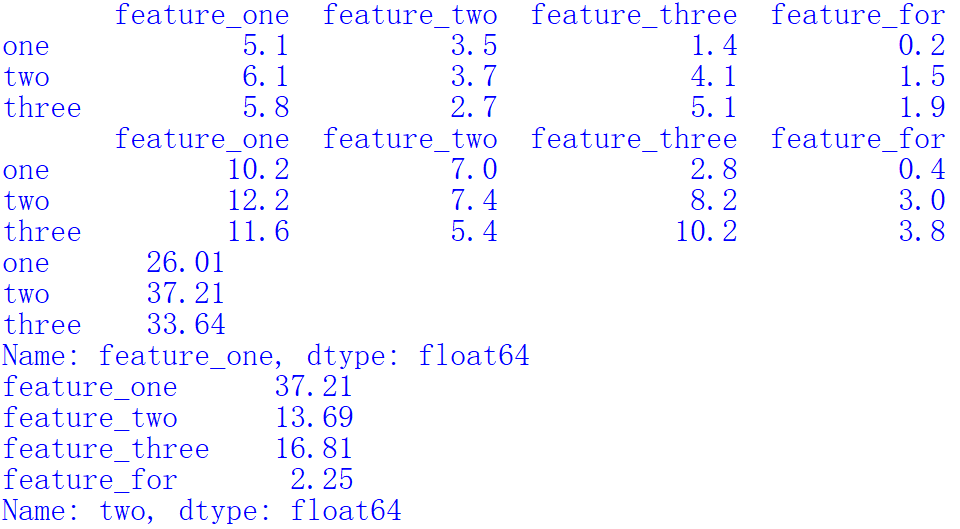Screen dimensions: 960x529
Task: Select the value 8.2 in second table
Action: point(714,201)
